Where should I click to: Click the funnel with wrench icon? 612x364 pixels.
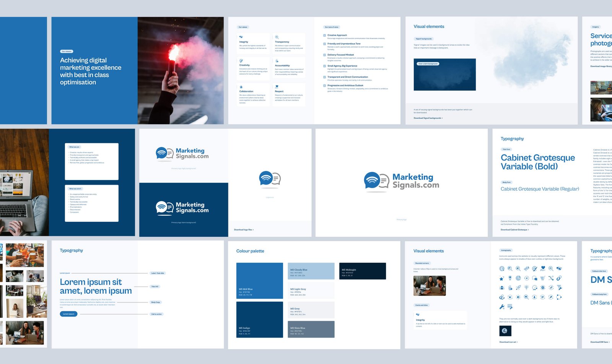559,288
